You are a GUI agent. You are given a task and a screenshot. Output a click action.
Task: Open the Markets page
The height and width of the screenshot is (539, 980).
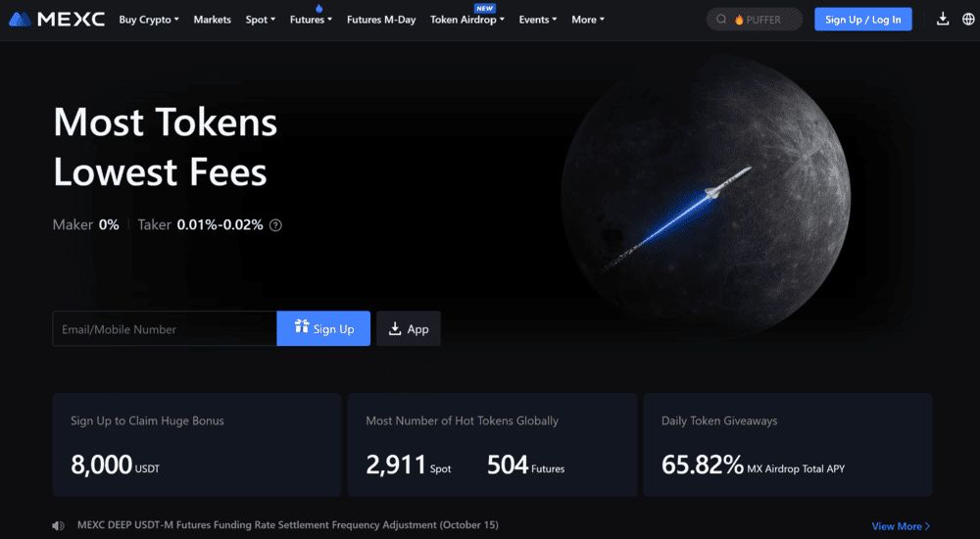(212, 20)
